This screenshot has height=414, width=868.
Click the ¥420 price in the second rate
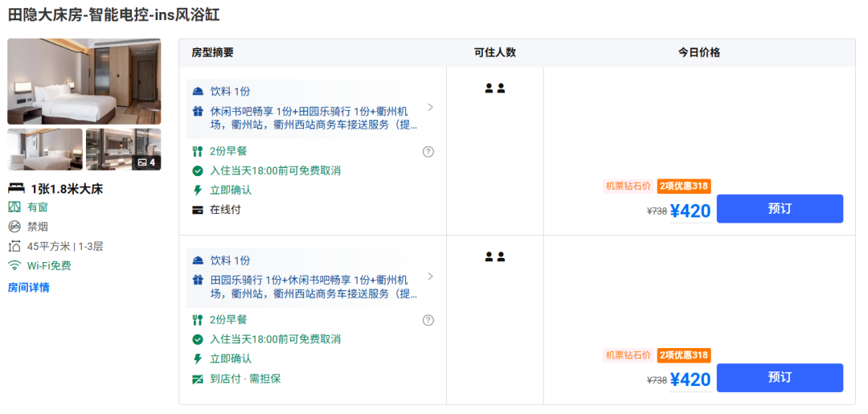point(690,379)
